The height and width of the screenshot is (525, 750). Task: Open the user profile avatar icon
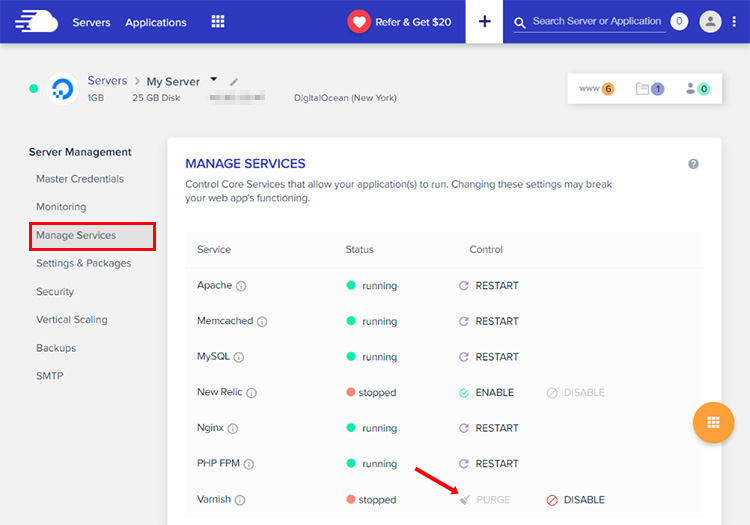pyautogui.click(x=710, y=22)
